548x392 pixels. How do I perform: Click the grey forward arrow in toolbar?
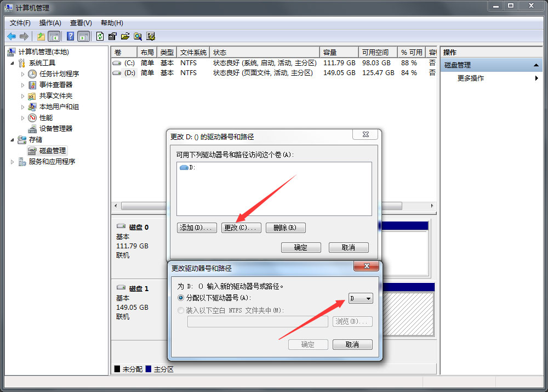[24, 36]
